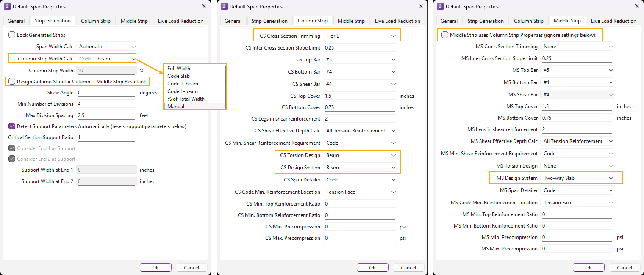Switch to Column Strip tab in right dialog

529,21
